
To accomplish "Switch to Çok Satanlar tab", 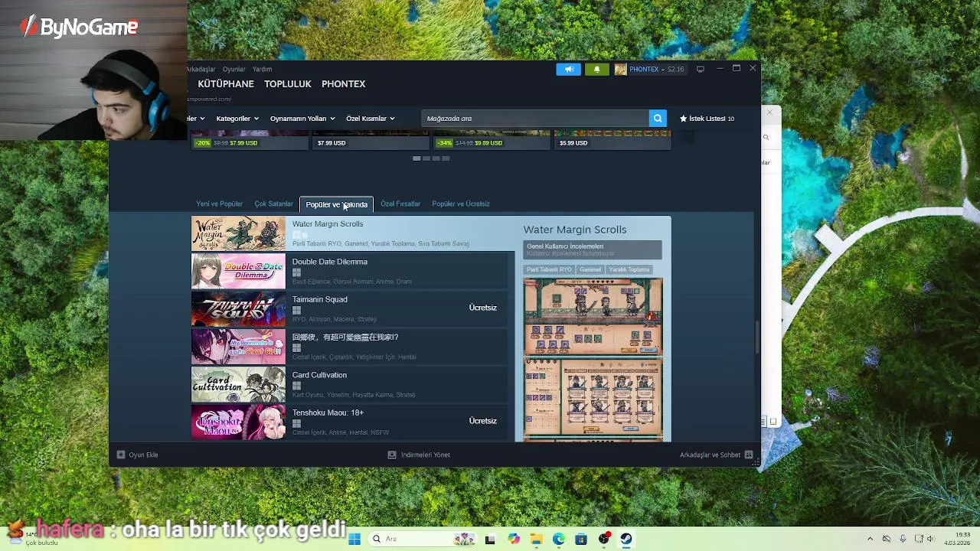I will pyautogui.click(x=274, y=204).
